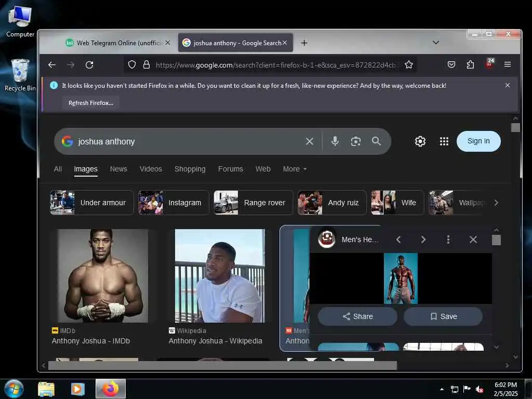Open the Windows Start menu
Screen dimensions: 532x399
point(14,389)
